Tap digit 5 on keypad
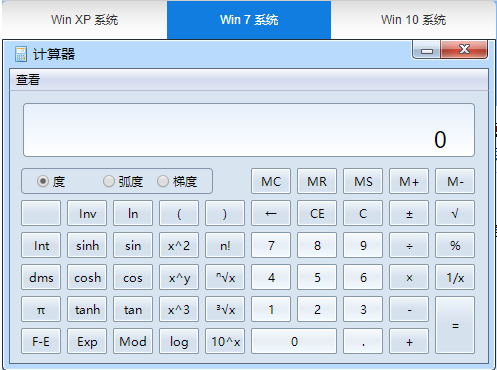 (317, 277)
